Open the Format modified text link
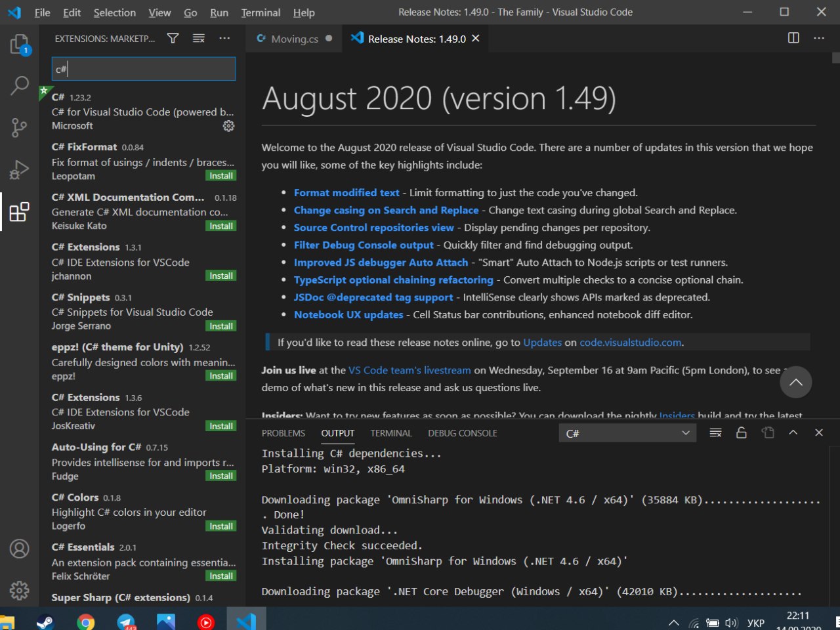The height and width of the screenshot is (630, 840). coord(346,193)
